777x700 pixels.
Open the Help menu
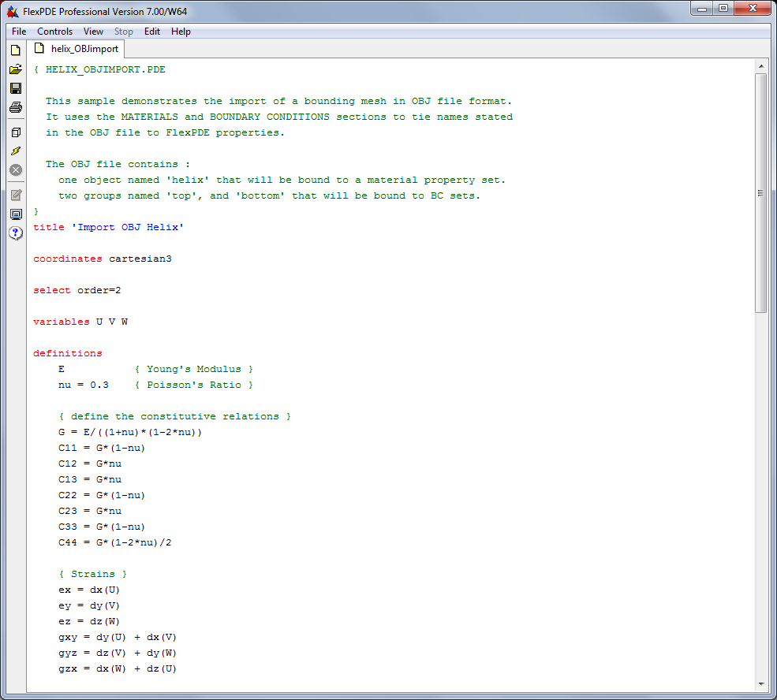point(181,32)
